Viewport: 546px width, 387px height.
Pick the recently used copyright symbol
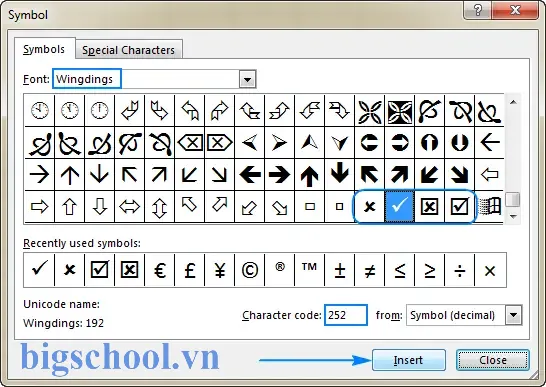(250, 270)
